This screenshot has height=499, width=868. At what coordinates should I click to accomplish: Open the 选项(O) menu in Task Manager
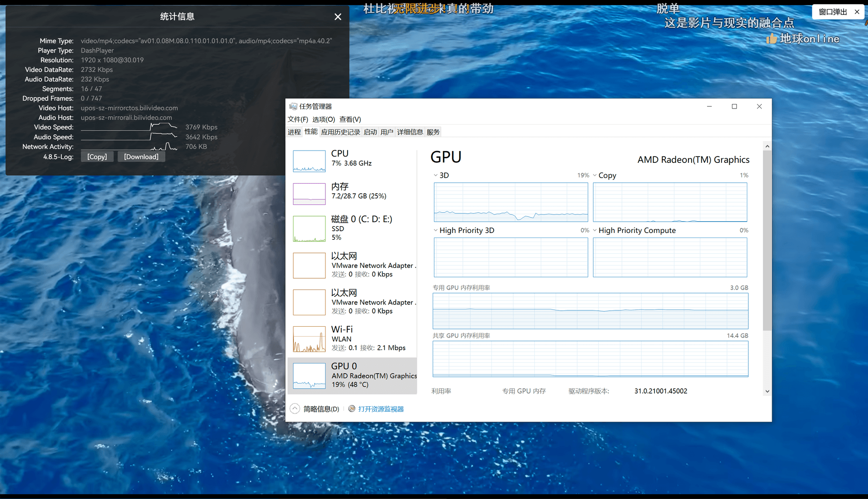tap(323, 119)
